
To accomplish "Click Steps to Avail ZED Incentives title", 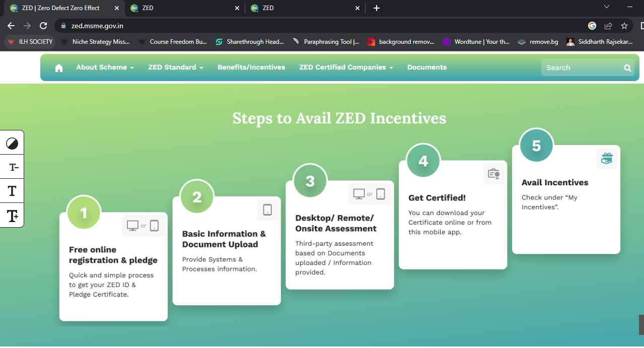I will click(x=339, y=118).
